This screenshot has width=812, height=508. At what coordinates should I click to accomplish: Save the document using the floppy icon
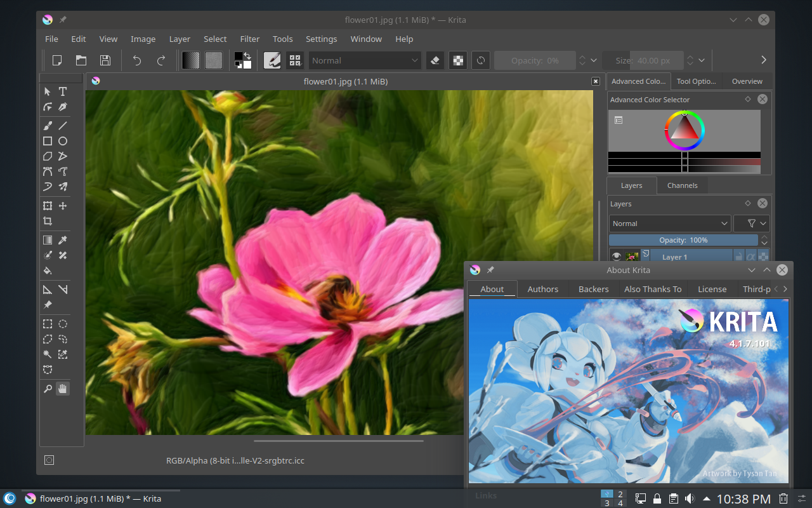point(105,60)
